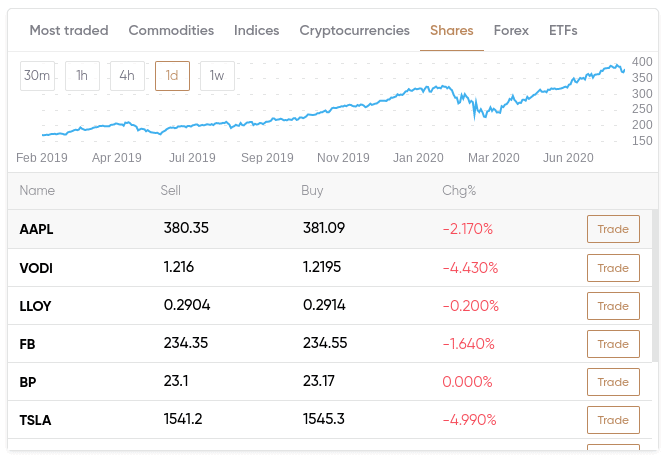Click VODI sell price 1.216
This screenshot has height=464, width=667.
pos(179,267)
